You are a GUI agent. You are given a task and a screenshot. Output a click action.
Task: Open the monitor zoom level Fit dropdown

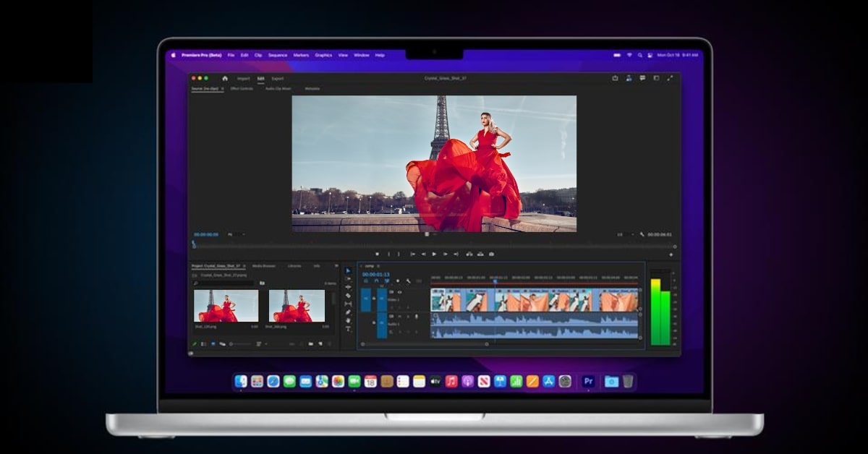236,234
